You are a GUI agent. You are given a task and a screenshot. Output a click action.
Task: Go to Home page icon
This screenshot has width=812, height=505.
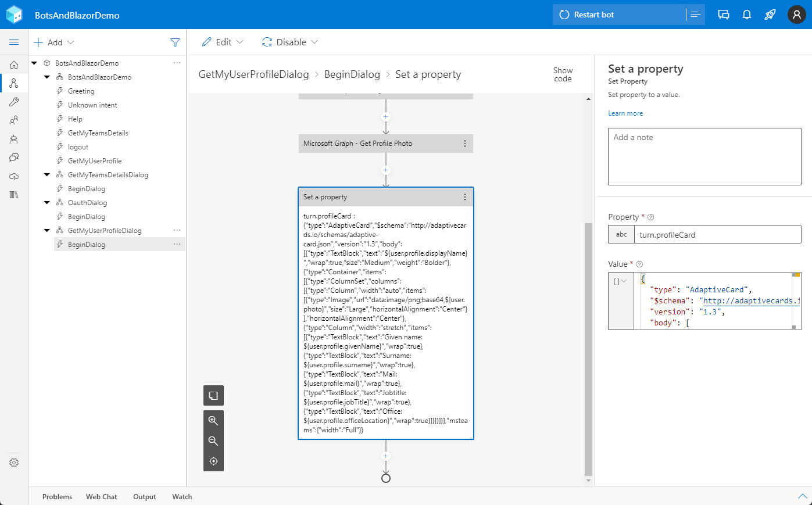pyautogui.click(x=14, y=65)
